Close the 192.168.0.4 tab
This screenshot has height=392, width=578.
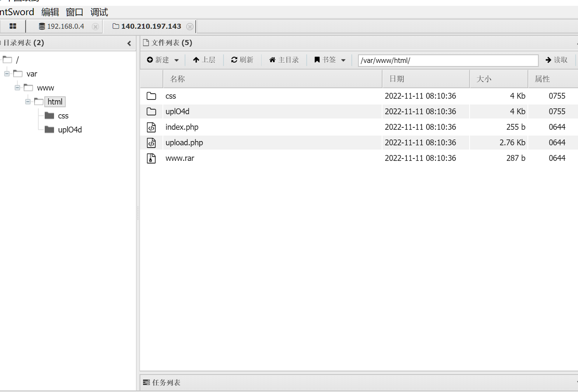click(x=95, y=26)
